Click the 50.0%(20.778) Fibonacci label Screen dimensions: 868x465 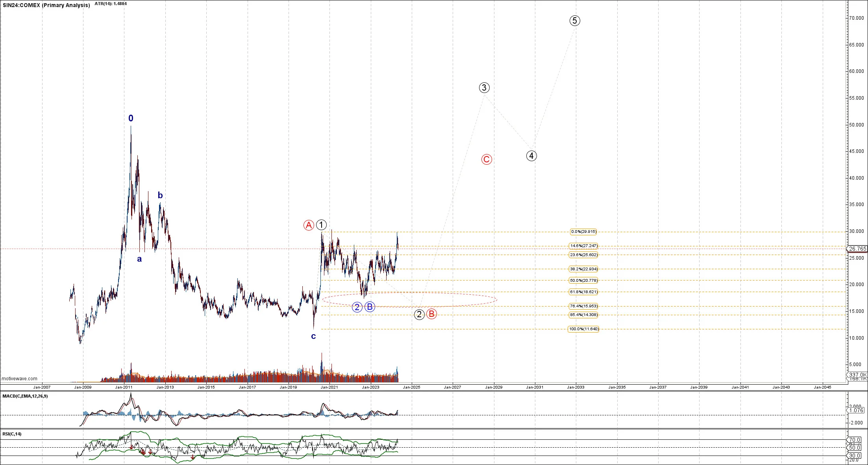pyautogui.click(x=583, y=281)
